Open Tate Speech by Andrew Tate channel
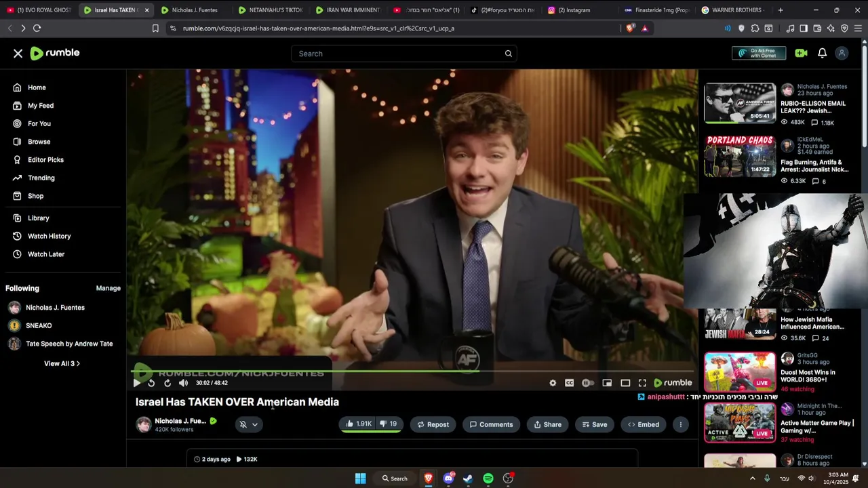 click(x=68, y=344)
